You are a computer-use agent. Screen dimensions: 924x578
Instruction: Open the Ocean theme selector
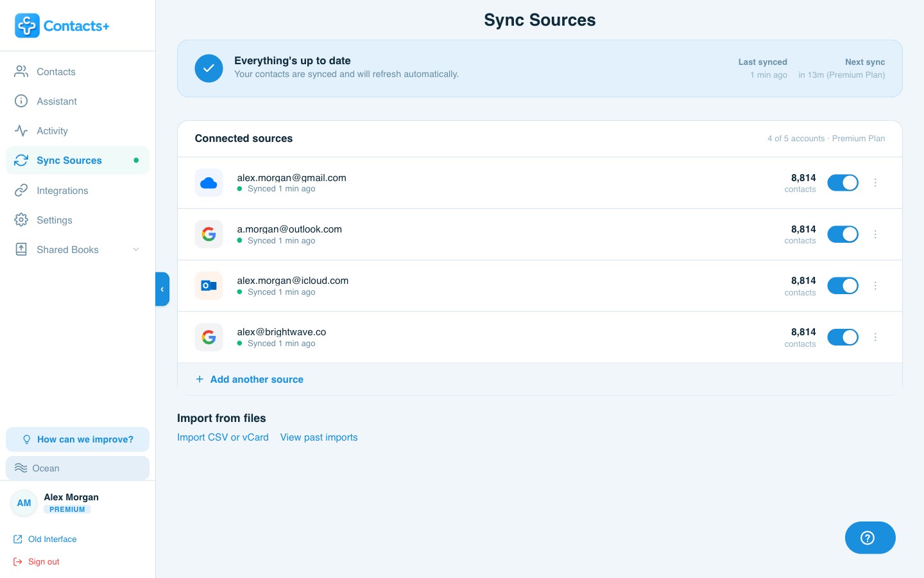click(x=78, y=468)
